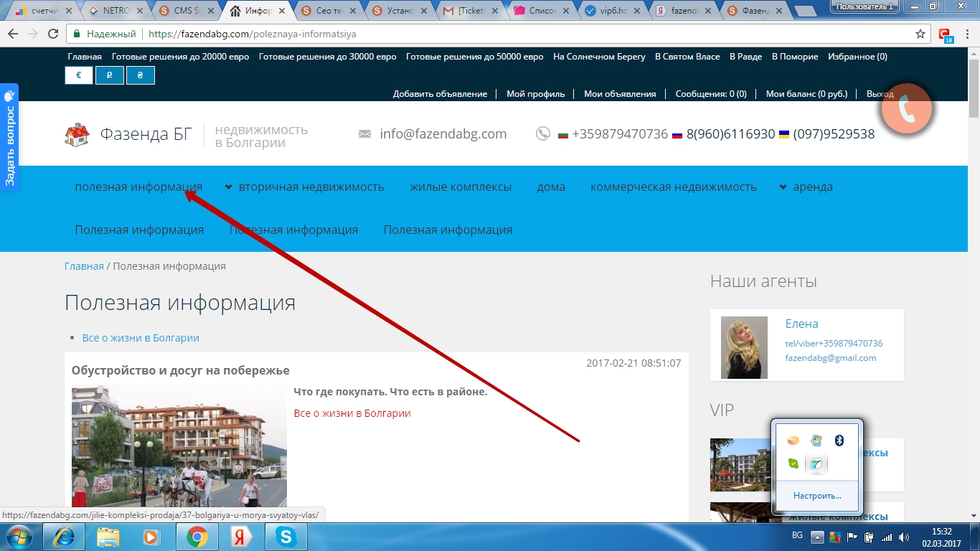Expand the аренда menu
This screenshot has height=551, width=980.
click(x=806, y=187)
